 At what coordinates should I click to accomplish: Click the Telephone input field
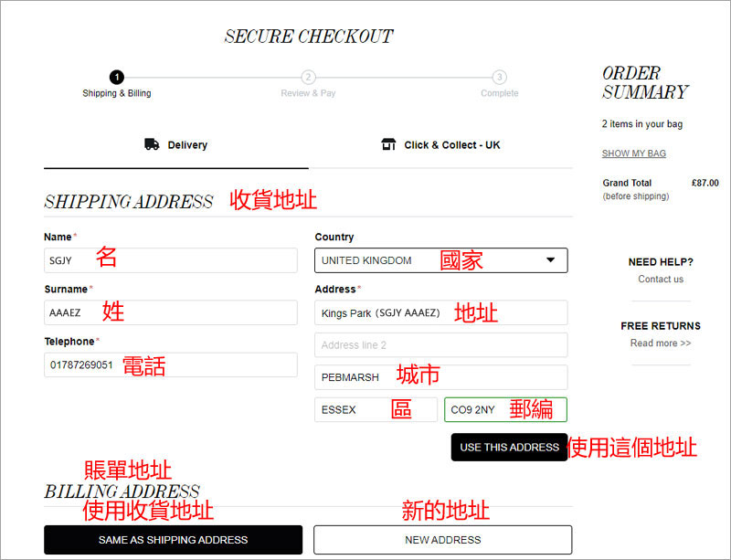[x=171, y=365]
